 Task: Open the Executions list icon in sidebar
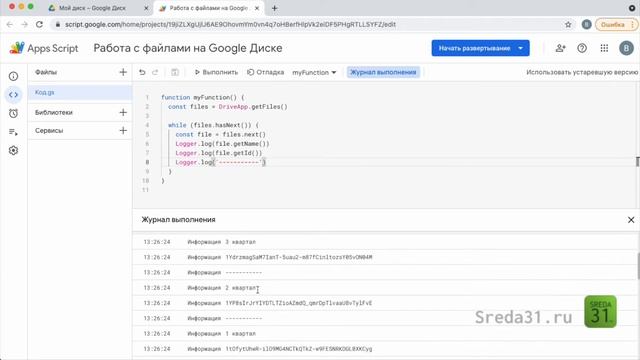point(13,132)
